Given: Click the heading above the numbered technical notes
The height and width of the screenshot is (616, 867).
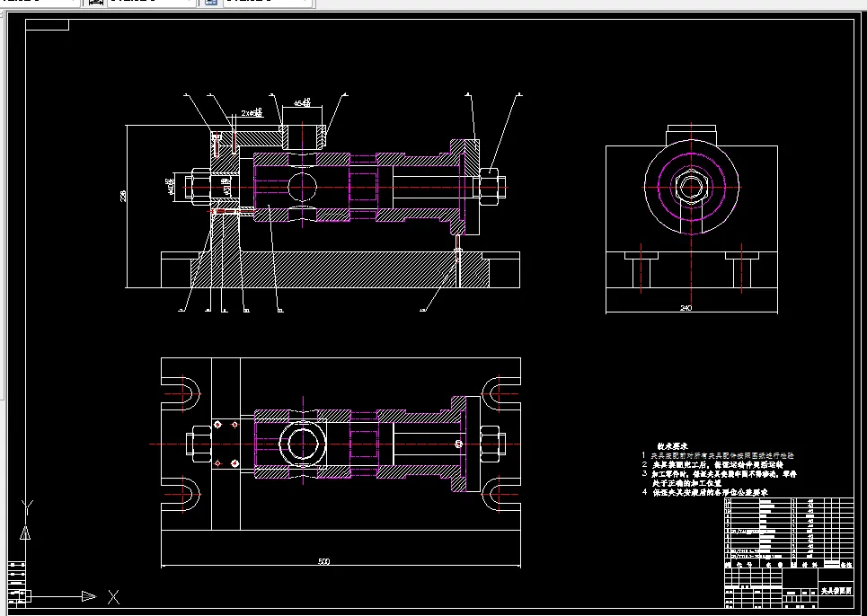Looking at the screenshot, I should click(x=672, y=446).
